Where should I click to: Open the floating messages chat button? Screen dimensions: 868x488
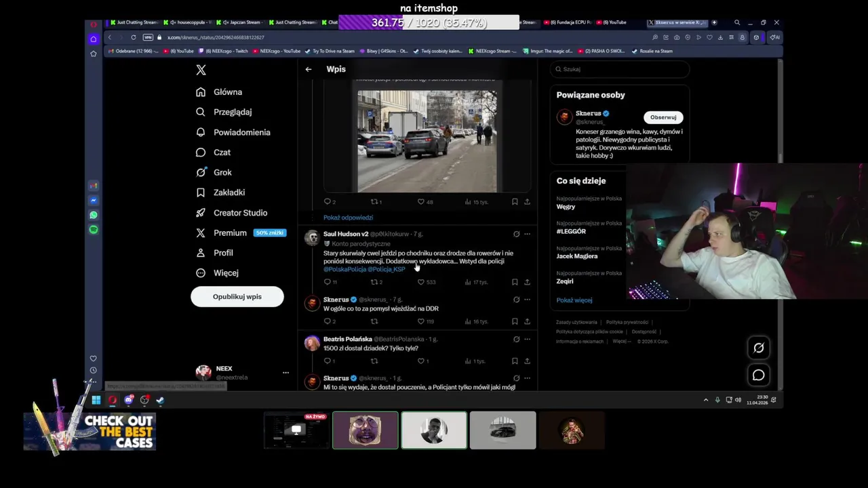pos(758,375)
